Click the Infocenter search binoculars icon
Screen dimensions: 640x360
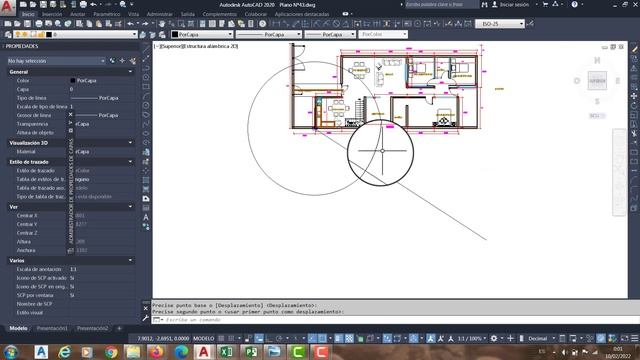tap(484, 4)
